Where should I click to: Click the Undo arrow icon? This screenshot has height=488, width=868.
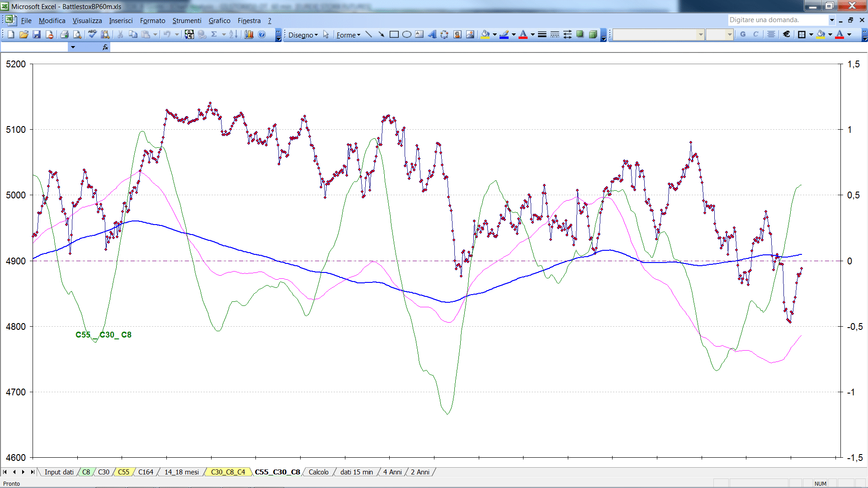(x=167, y=34)
